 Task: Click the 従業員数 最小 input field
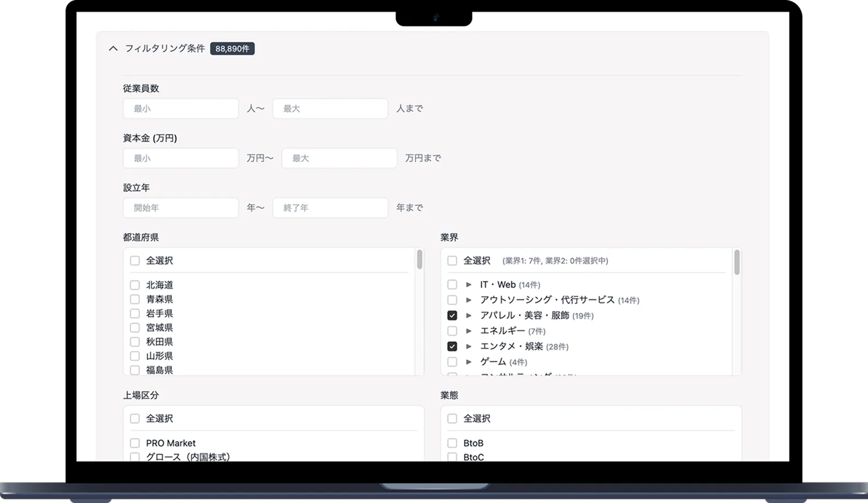tap(181, 109)
